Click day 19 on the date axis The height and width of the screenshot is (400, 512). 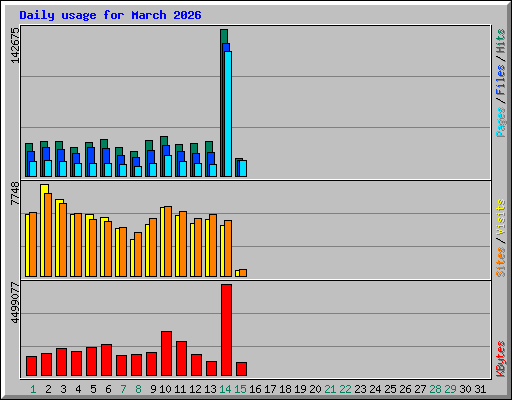tap(300, 389)
